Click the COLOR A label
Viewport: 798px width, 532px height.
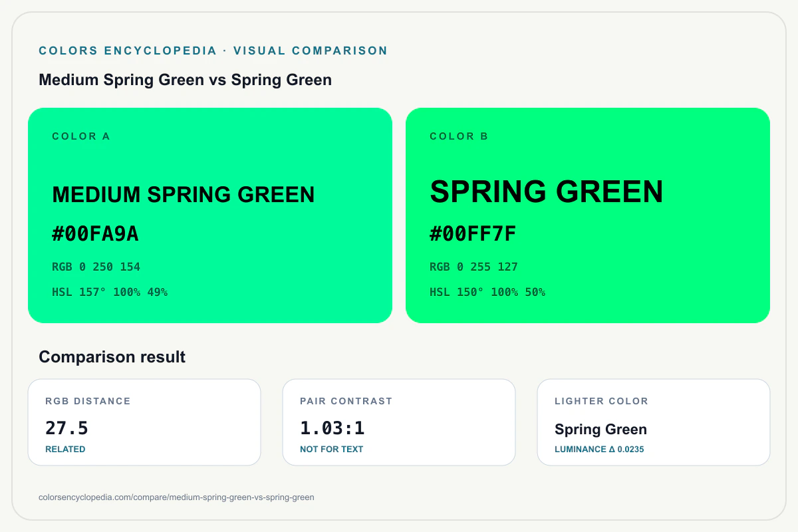pos(81,136)
